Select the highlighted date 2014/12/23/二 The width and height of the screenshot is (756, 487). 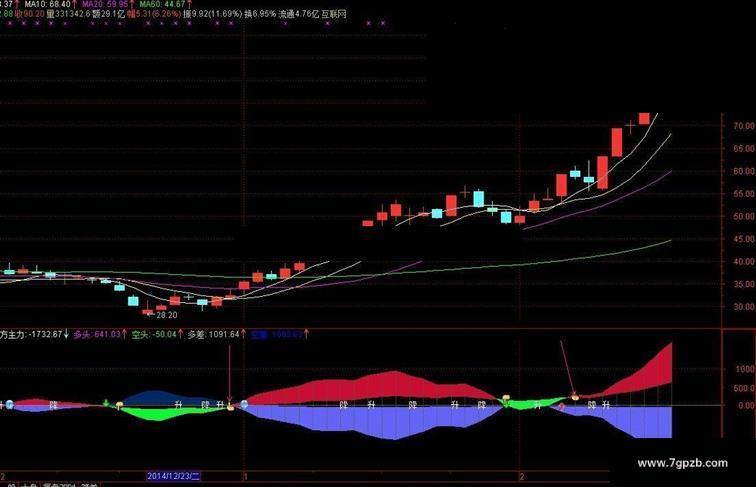pyautogui.click(x=173, y=476)
